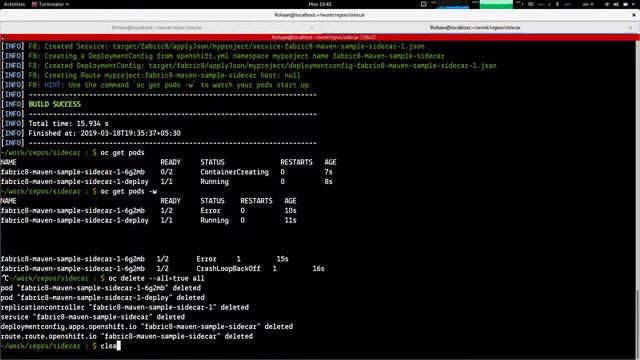
Task: Click the green system monitor graph
Action: 496,4
